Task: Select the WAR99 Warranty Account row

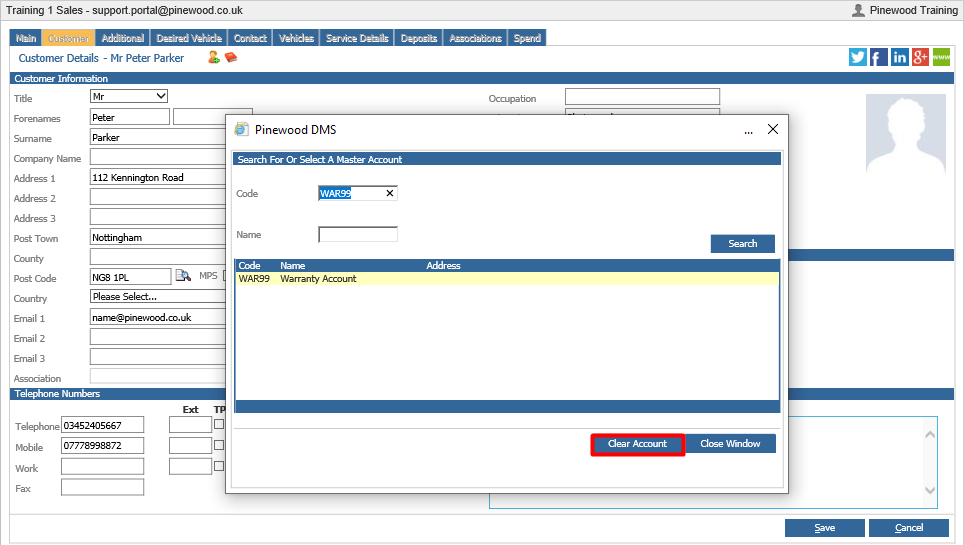Action: coord(507,279)
